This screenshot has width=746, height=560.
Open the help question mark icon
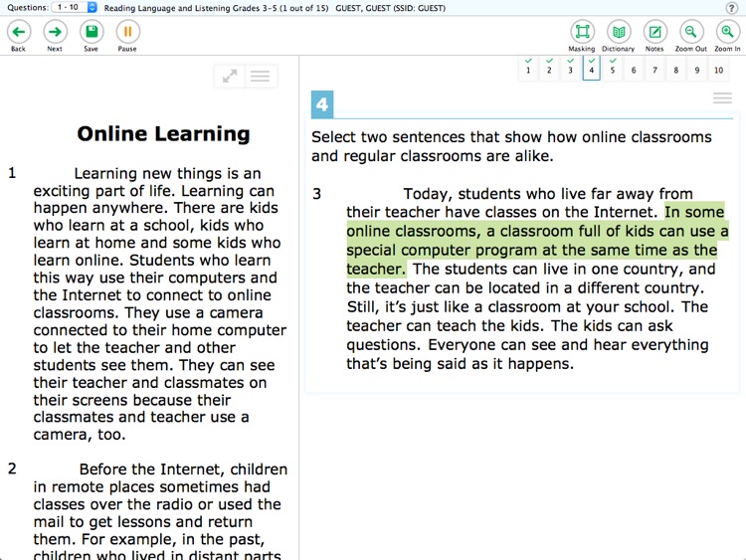click(731, 8)
